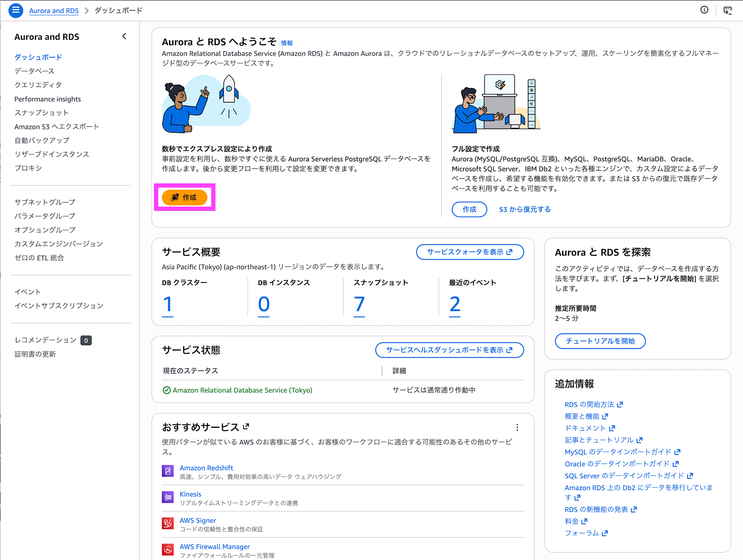This screenshot has width=743, height=560.
Task: Click the info circle icon top right
Action: (704, 10)
